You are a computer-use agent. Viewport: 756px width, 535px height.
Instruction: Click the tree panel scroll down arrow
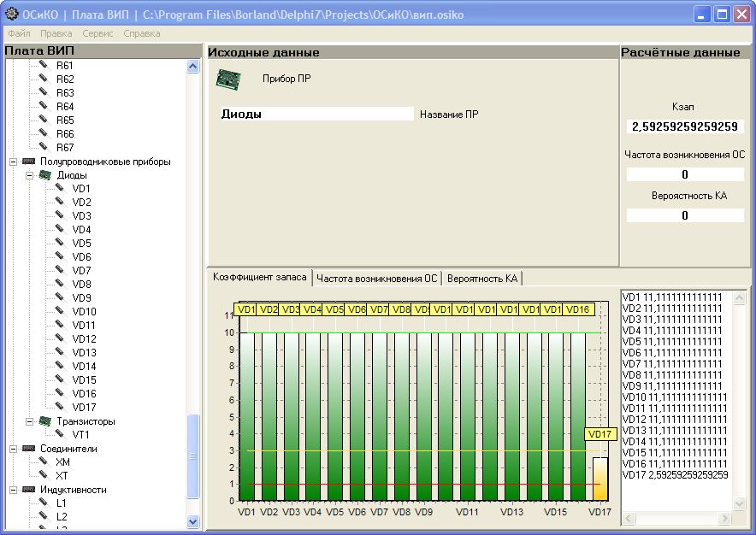point(193,521)
